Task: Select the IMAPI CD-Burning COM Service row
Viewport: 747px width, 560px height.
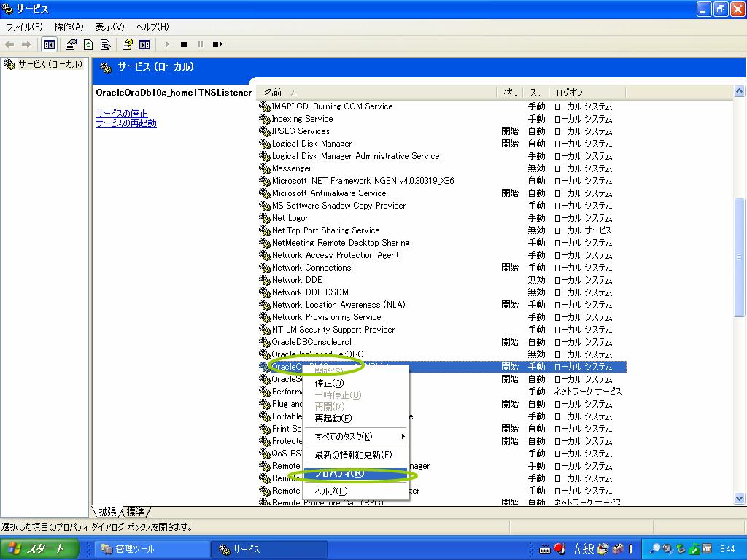Action: [x=332, y=106]
